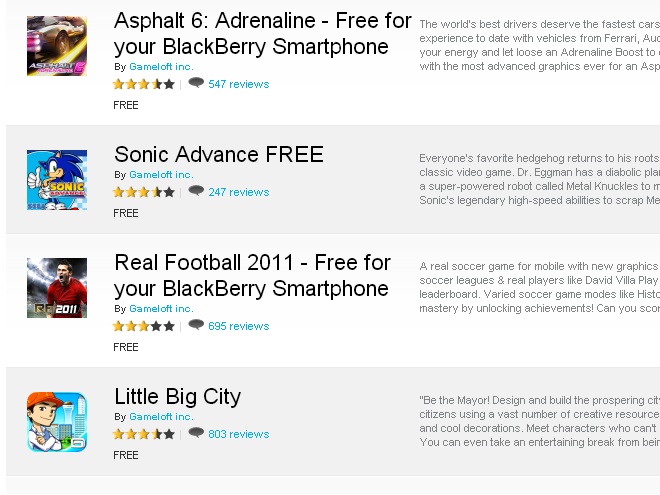Image resolution: width=660 pixels, height=495 pixels.
Task: Read the 803 reviews for Little Big City
Action: 238,434
